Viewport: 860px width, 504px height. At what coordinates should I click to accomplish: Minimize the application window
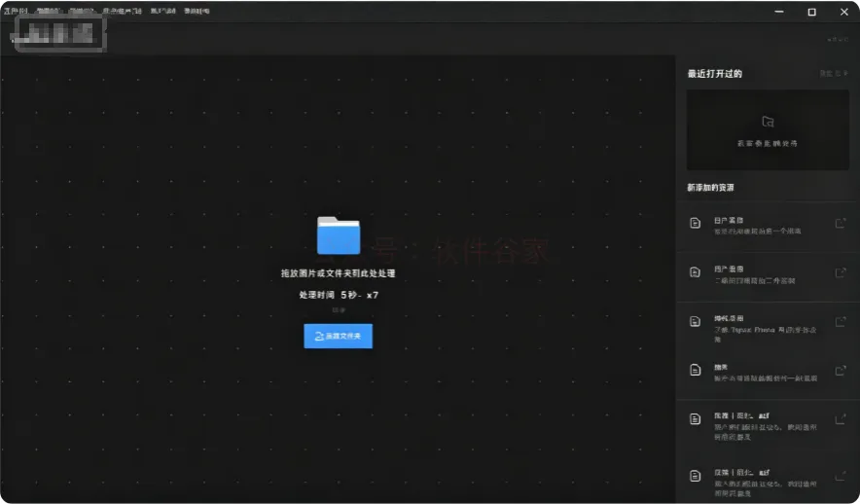pos(779,12)
